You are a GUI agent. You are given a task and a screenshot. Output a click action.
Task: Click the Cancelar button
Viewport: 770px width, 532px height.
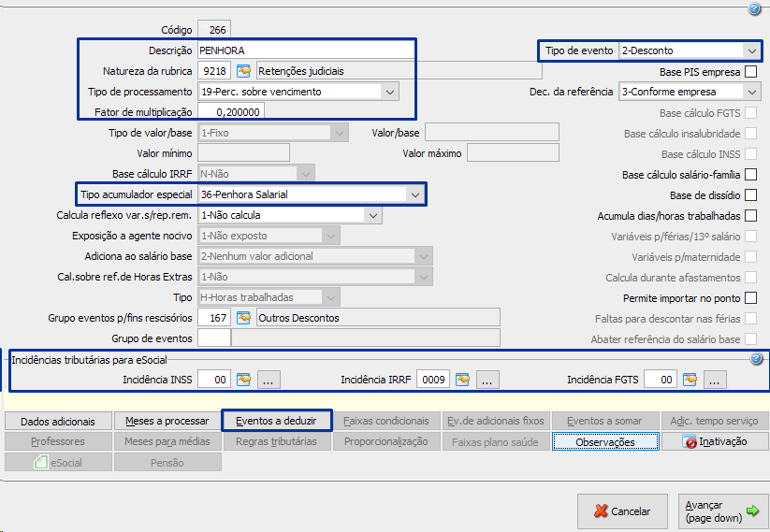point(622,511)
